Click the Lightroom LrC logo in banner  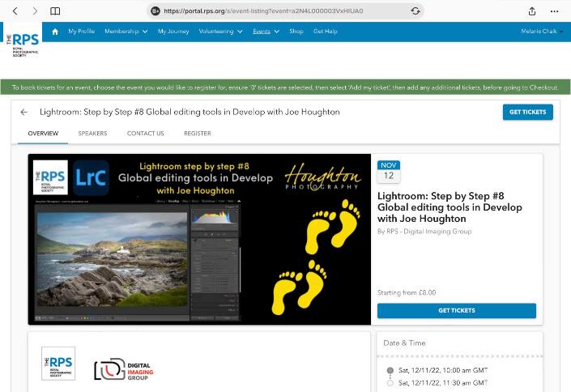91,178
